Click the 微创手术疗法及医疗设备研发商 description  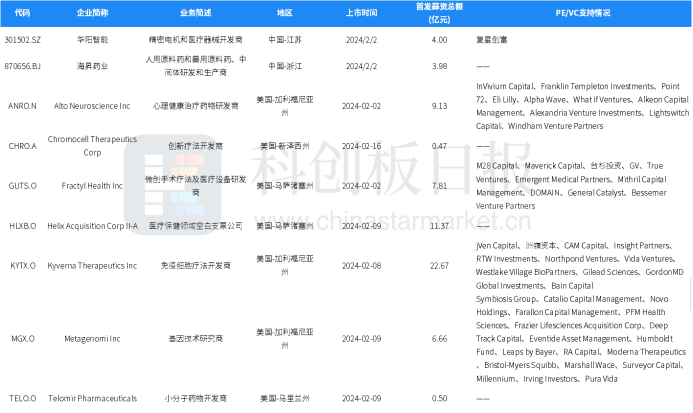(196, 186)
